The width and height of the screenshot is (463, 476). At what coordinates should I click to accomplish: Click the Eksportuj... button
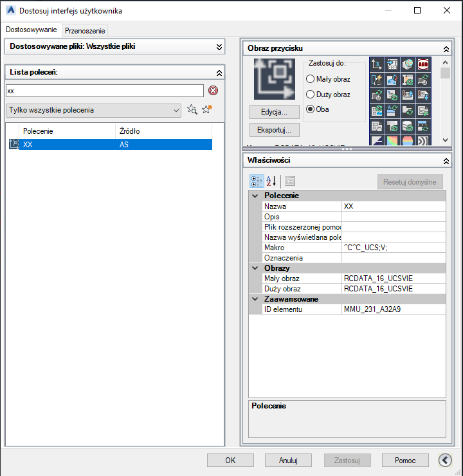coord(275,130)
